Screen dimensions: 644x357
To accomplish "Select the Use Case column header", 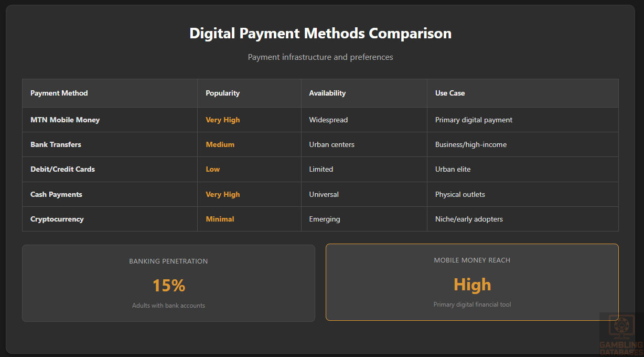I will coord(450,93).
